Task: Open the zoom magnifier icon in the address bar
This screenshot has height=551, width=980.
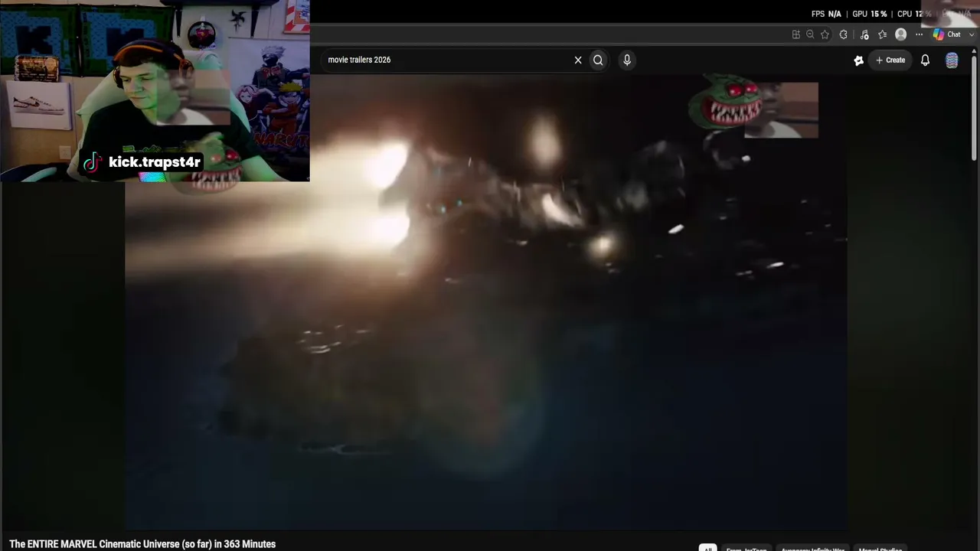Action: (810, 34)
